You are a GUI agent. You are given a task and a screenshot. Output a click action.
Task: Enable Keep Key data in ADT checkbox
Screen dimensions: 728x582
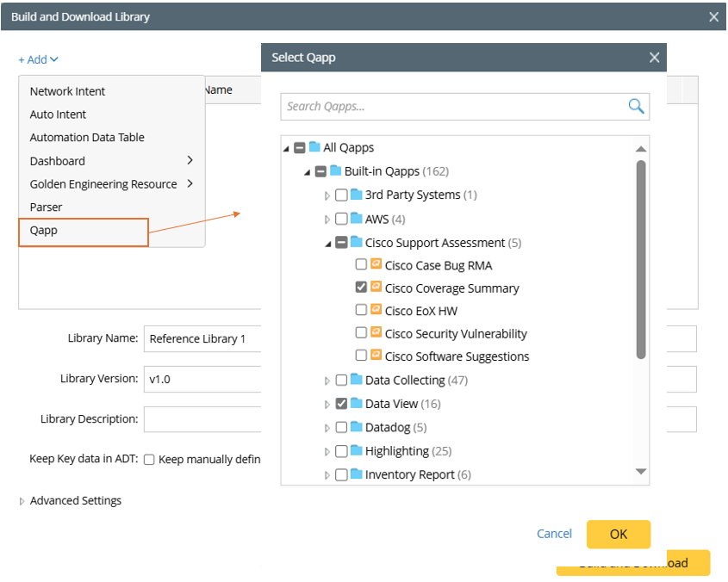pyautogui.click(x=149, y=460)
